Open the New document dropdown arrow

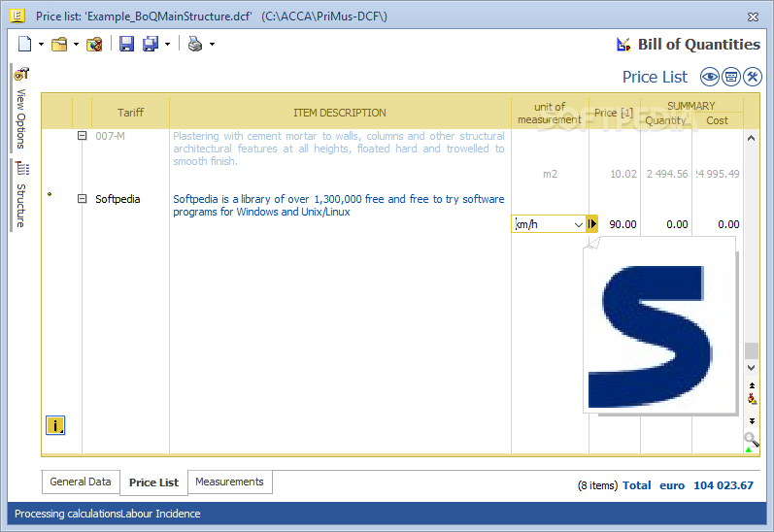click(x=41, y=45)
